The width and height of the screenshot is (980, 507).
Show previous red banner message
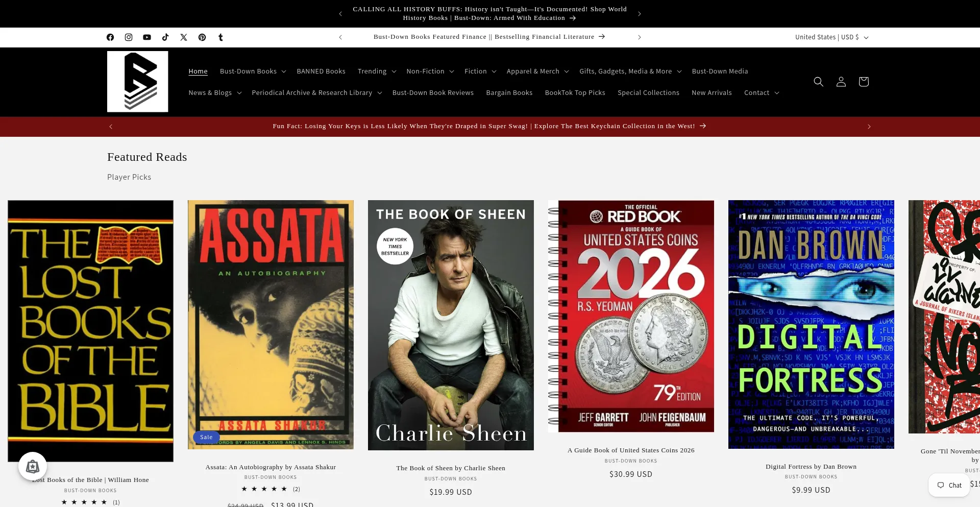111,127
